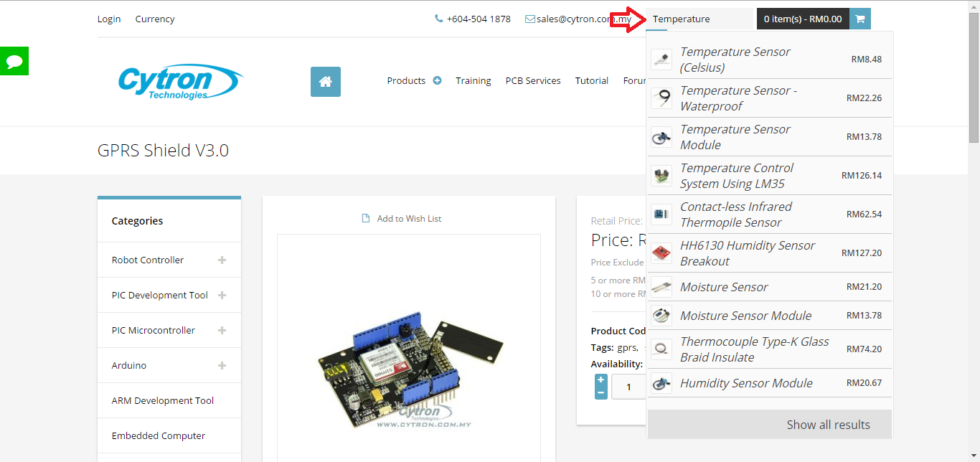Click the GPRS Shield V3.0 heading
The image size is (980, 462).
click(163, 151)
